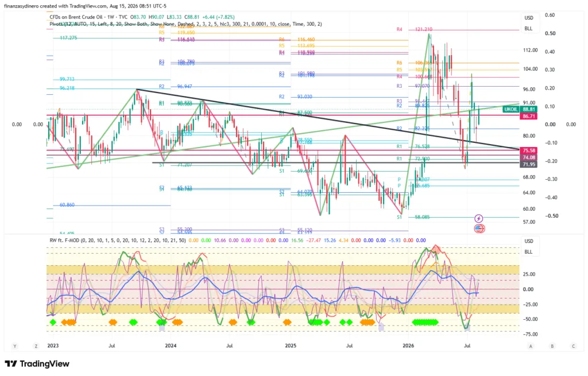
Task: Click the 2023 label on time axis
Action: 53,345
